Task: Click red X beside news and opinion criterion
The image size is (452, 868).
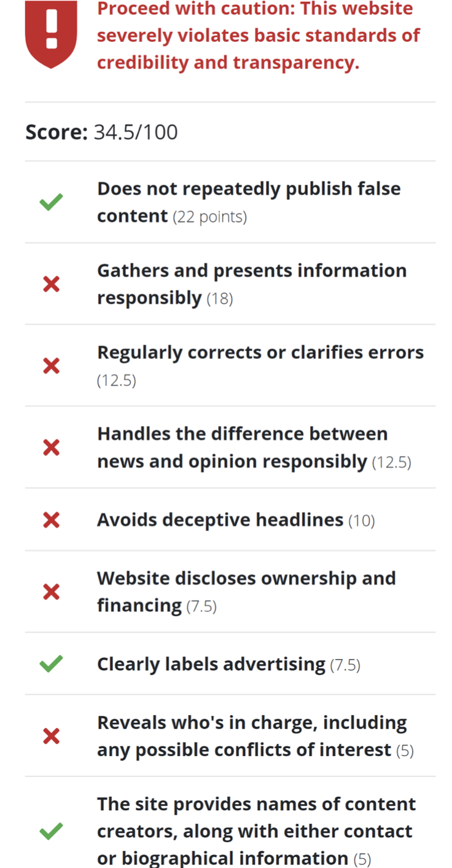Action: click(51, 448)
